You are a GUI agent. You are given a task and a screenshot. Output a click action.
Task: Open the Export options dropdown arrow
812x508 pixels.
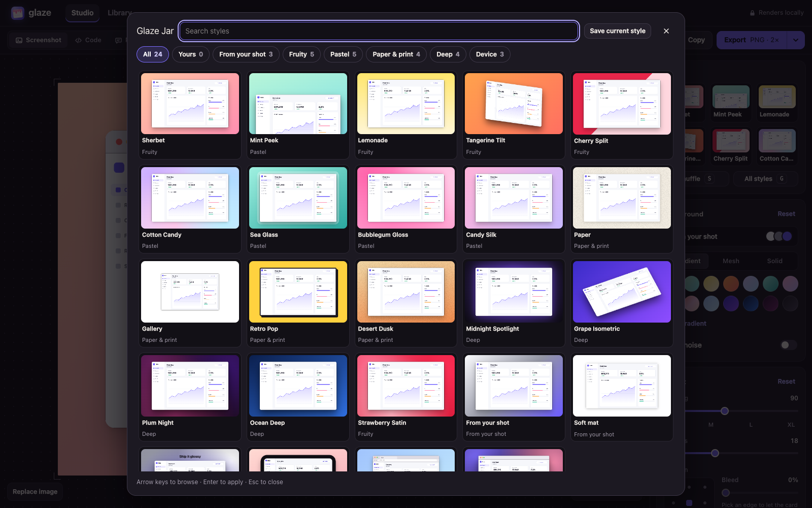[796, 40]
